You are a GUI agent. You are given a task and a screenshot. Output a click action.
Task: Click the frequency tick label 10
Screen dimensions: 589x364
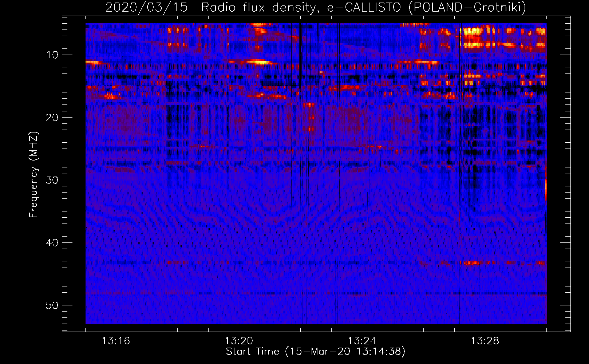click(x=52, y=55)
